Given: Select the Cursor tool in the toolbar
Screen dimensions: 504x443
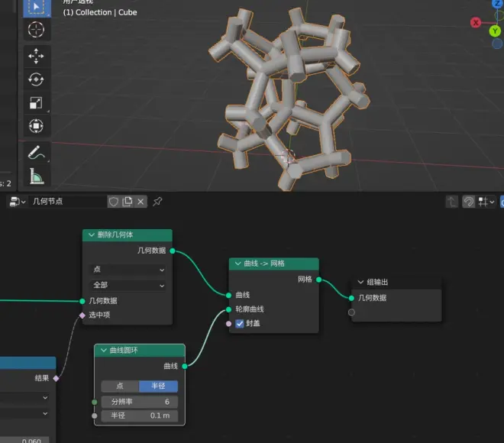Looking at the screenshot, I should (x=36, y=30).
